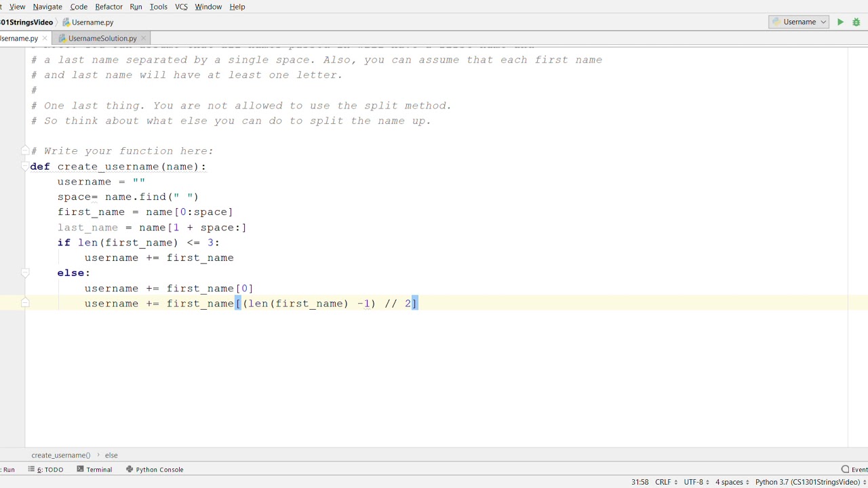Click on first_name = name[0:space] line
Viewport: 868px width, 488px height.
[x=145, y=212]
